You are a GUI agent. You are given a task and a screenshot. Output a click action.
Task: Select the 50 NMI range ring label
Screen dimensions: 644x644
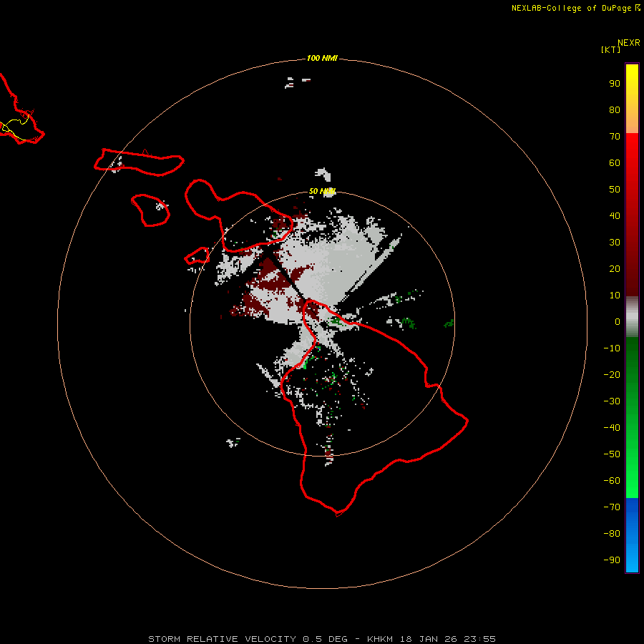[322, 191]
